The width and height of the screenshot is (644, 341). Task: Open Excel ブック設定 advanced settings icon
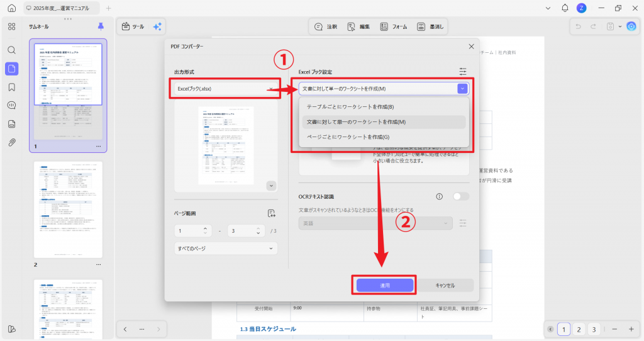[x=463, y=72]
